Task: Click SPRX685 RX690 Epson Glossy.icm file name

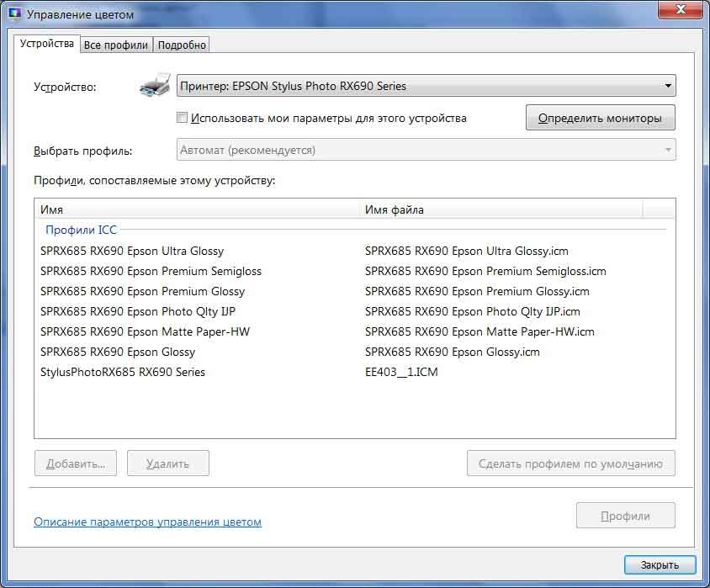Action: click(x=453, y=352)
